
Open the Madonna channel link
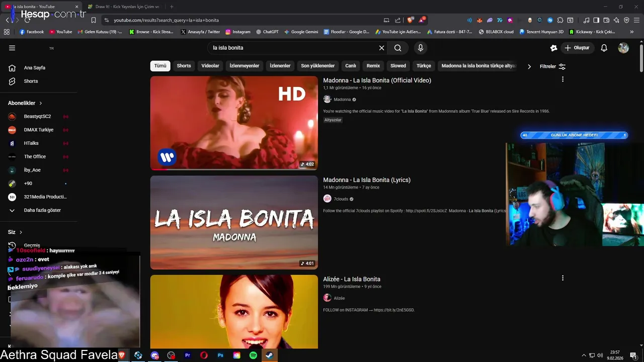point(342,100)
